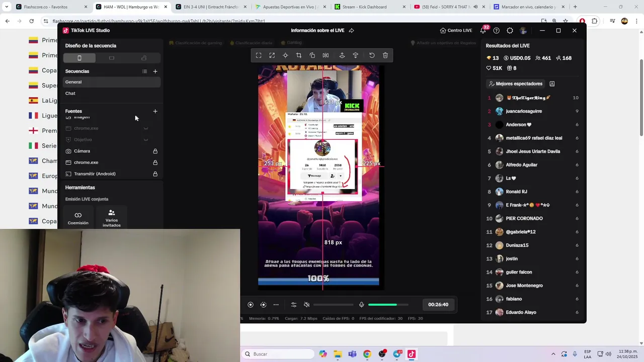644x362 pixels.
Task: Switch to Marcador en vivo browser tab
Action: pos(528,7)
